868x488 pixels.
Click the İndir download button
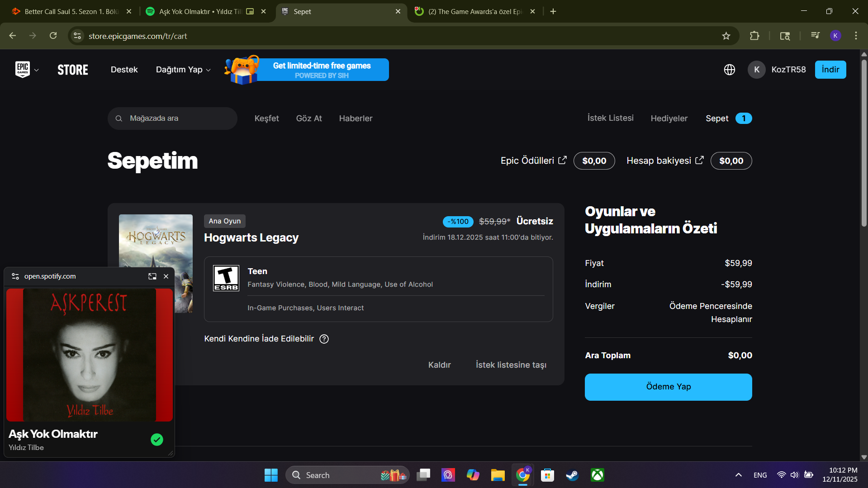click(x=830, y=70)
